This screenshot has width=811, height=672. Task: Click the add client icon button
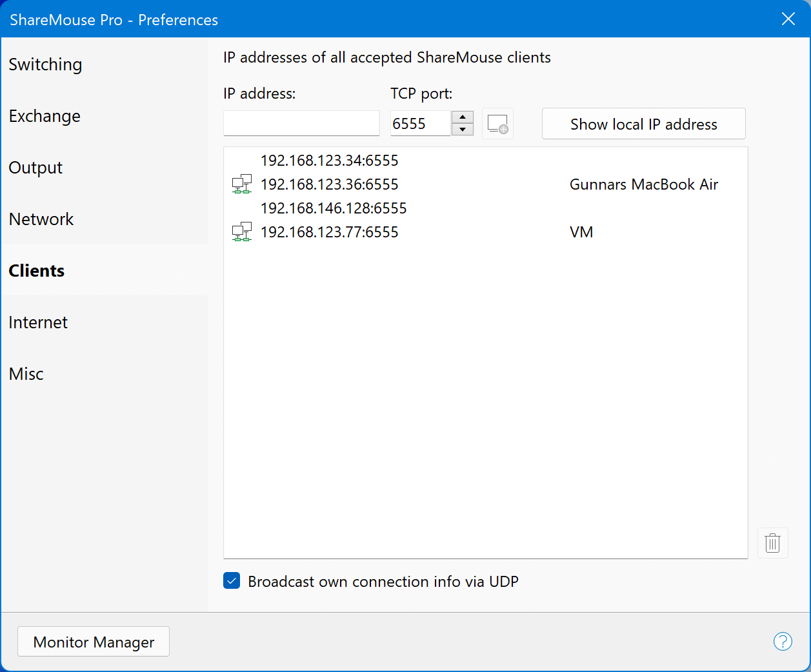tap(497, 123)
